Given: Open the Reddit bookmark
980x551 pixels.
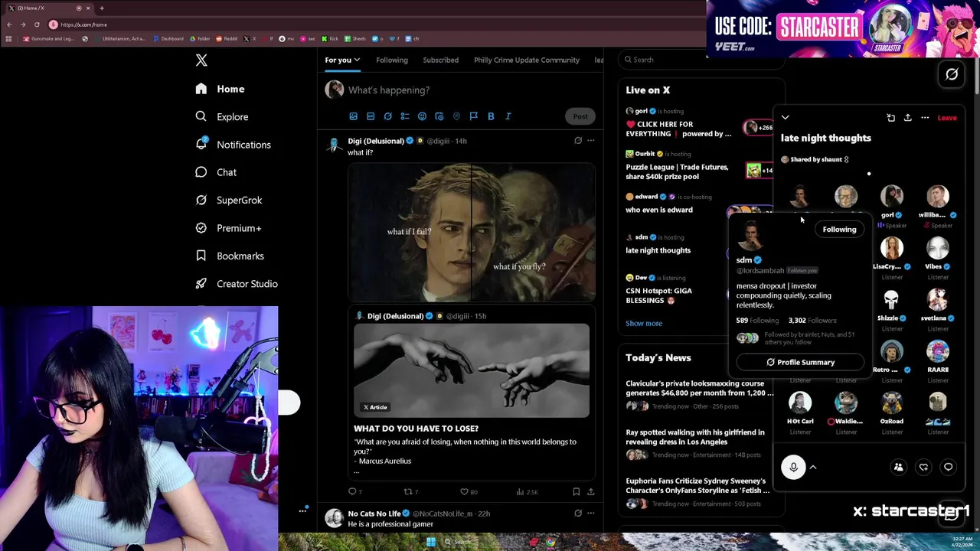Looking at the screenshot, I should pyautogui.click(x=227, y=38).
